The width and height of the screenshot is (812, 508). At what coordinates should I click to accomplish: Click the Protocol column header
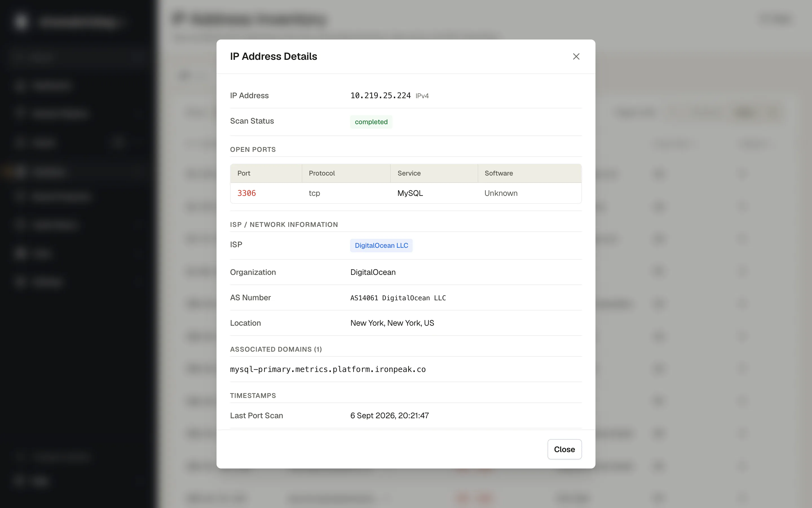click(x=346, y=173)
